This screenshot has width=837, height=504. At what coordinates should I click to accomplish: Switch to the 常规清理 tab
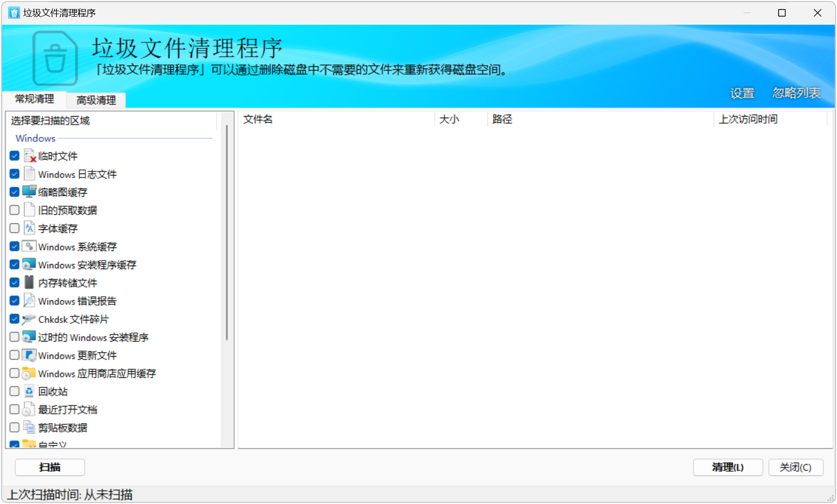click(x=34, y=99)
